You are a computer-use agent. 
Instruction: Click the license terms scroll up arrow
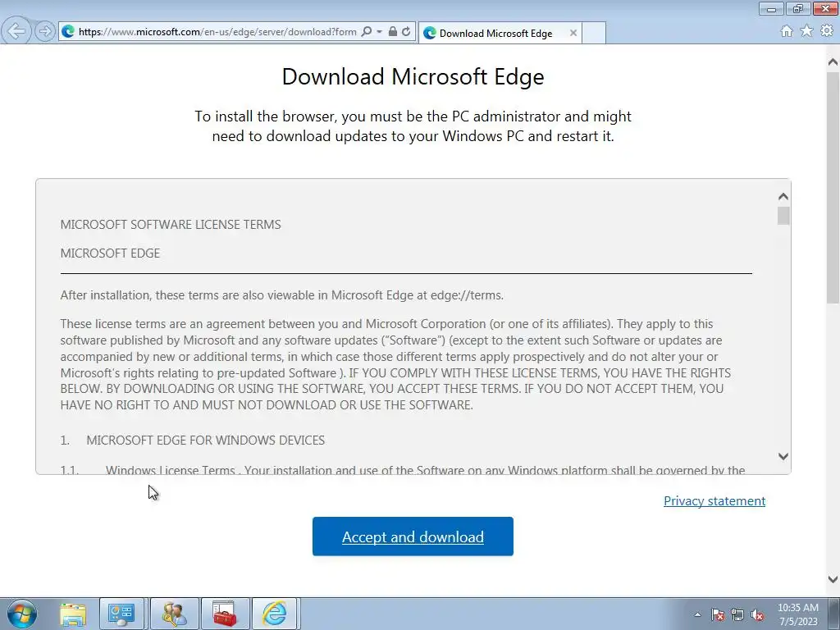783,197
